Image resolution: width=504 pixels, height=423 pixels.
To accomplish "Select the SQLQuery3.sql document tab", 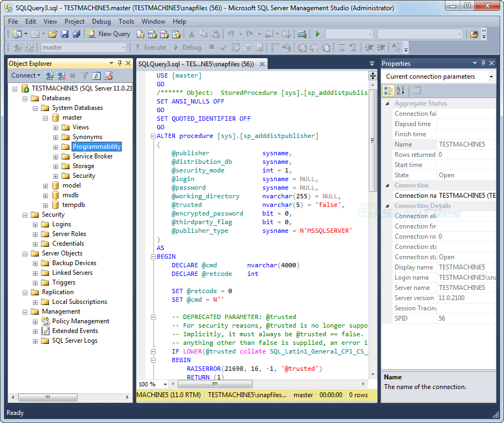I will tap(197, 64).
